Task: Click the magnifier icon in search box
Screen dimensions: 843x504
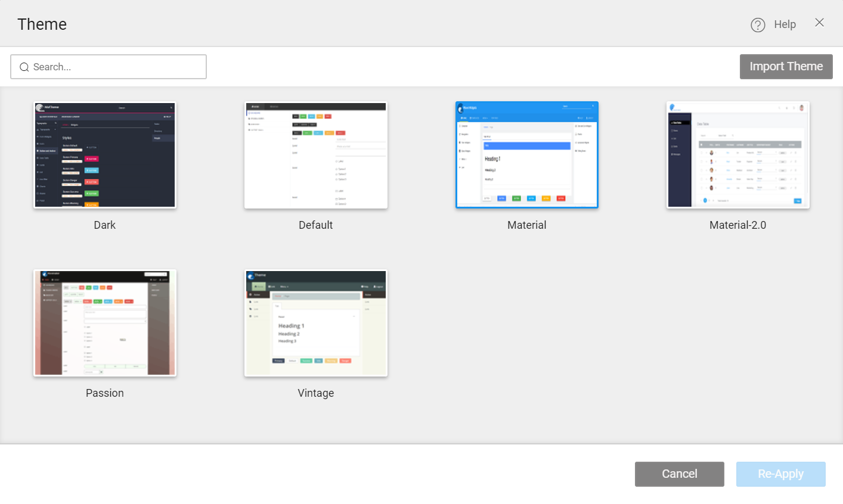Action: (24, 67)
